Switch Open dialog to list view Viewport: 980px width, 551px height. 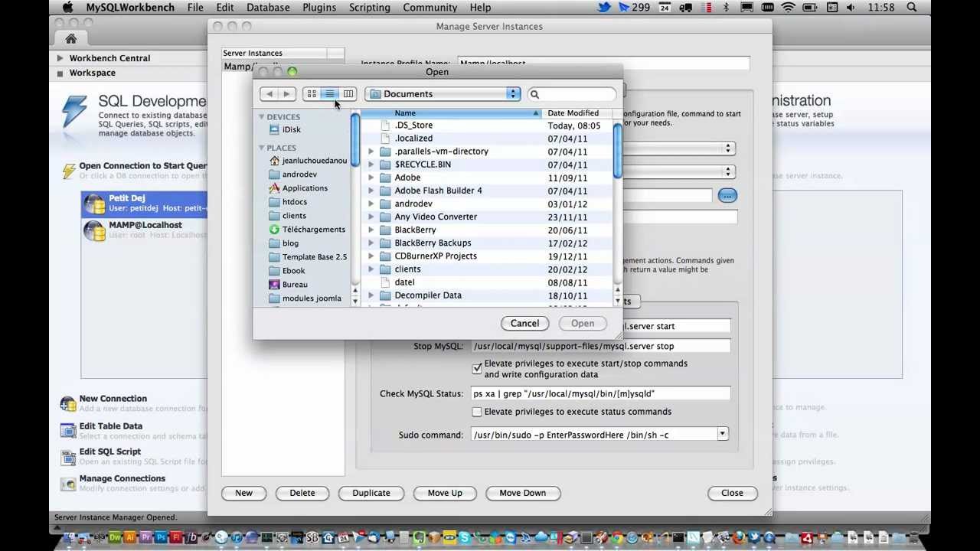point(330,94)
